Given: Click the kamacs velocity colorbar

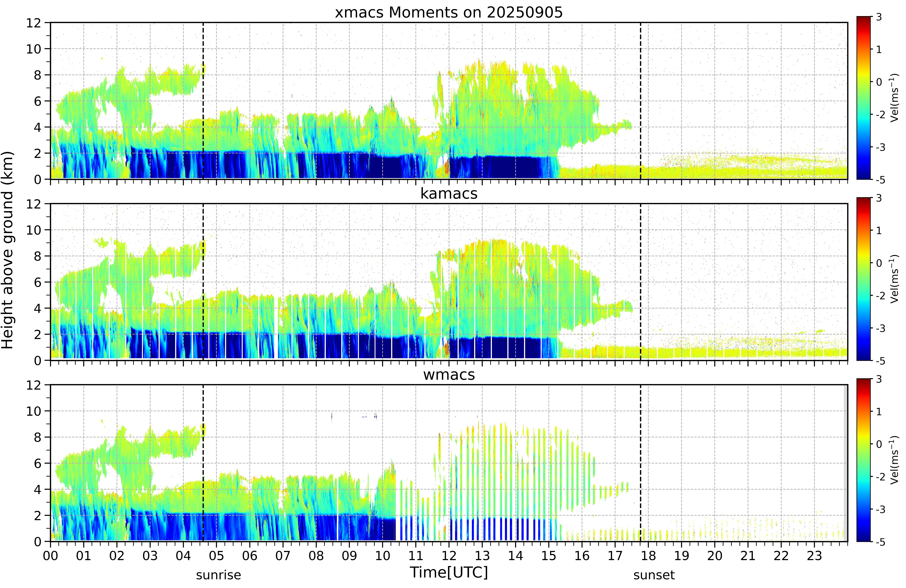Looking at the screenshot, I should coord(864,279).
